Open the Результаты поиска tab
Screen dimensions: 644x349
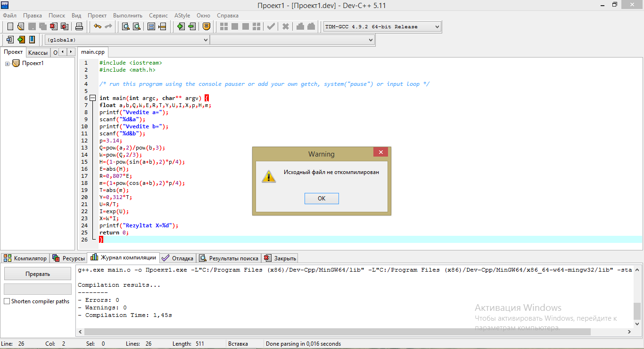tap(229, 258)
